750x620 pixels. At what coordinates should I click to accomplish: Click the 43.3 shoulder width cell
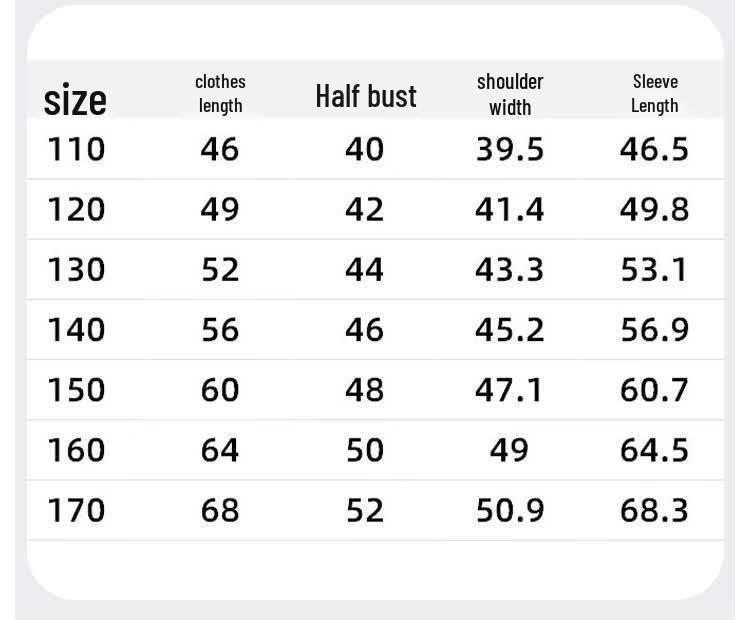(x=509, y=269)
